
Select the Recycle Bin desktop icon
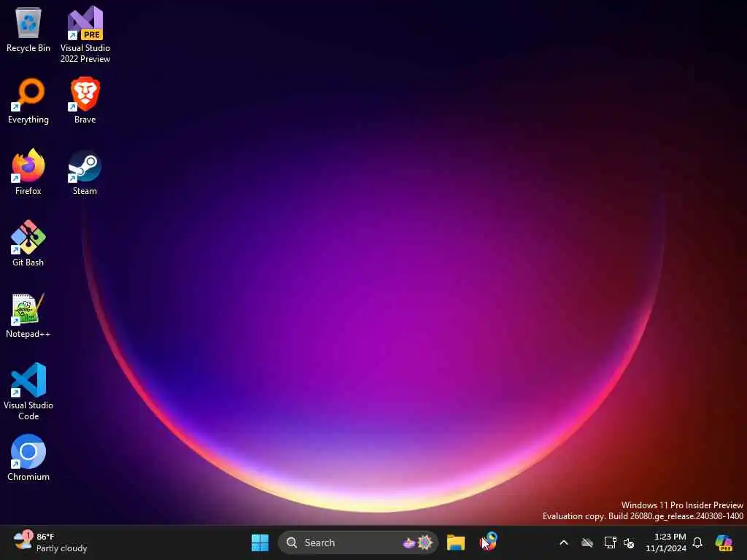(x=28, y=29)
